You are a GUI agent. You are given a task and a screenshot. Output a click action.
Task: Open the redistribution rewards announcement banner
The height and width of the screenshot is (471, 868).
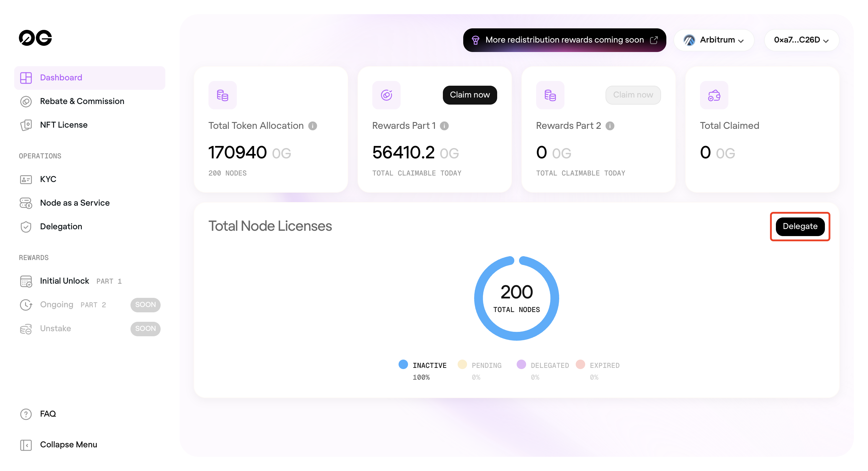[x=564, y=40]
